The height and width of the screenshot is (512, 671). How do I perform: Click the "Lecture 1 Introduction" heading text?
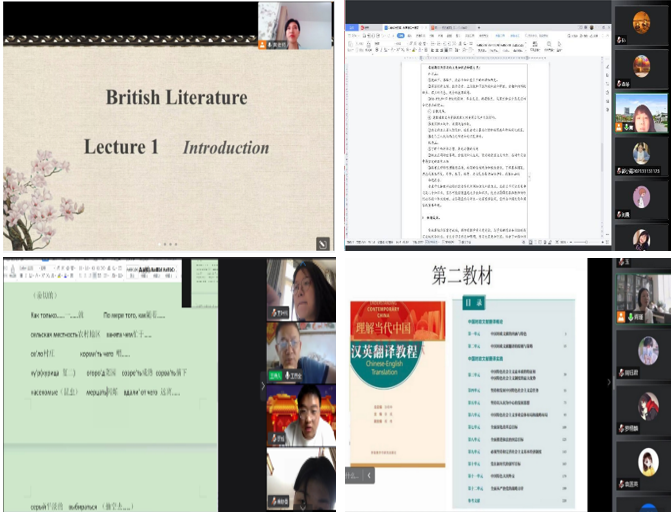point(176,147)
